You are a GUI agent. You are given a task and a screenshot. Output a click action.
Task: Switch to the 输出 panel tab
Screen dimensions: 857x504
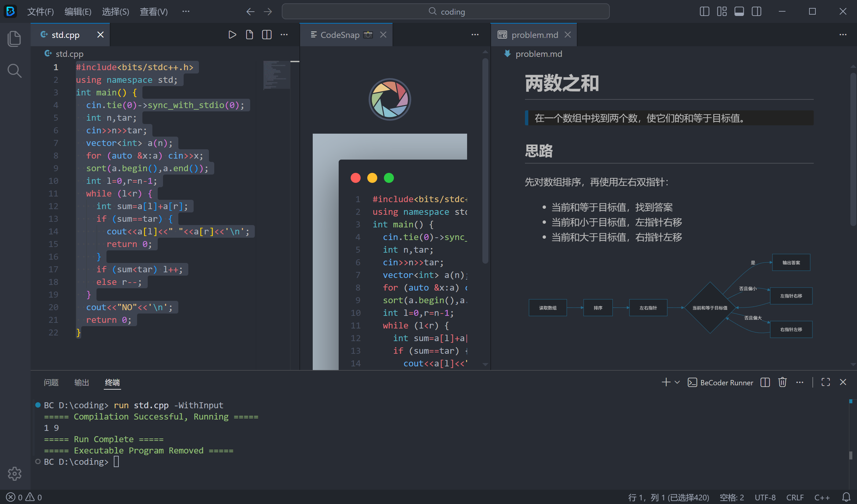82,383
